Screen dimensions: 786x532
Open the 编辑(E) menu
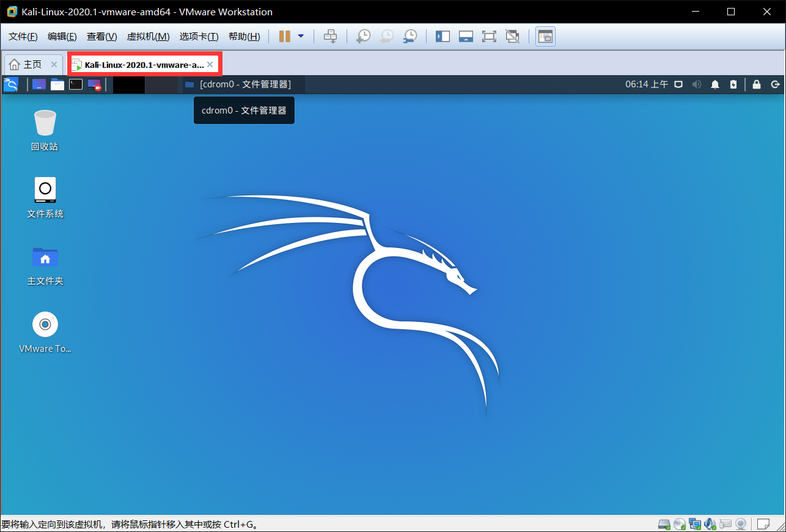tap(62, 37)
